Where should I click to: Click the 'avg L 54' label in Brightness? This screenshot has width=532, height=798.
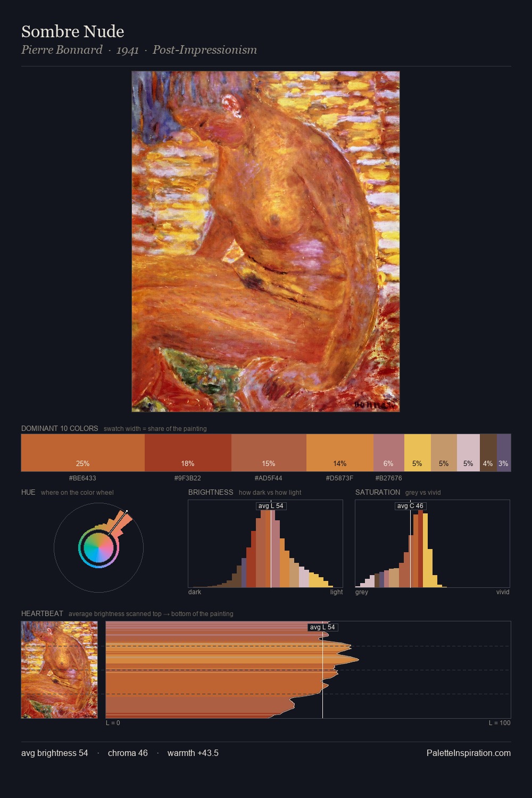click(271, 506)
